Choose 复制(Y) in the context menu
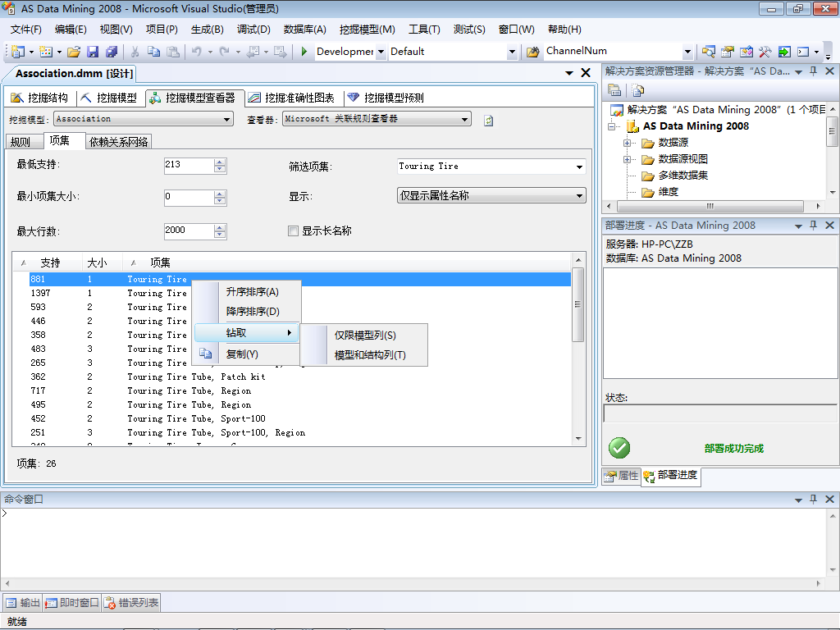The image size is (840, 630). [x=242, y=354]
